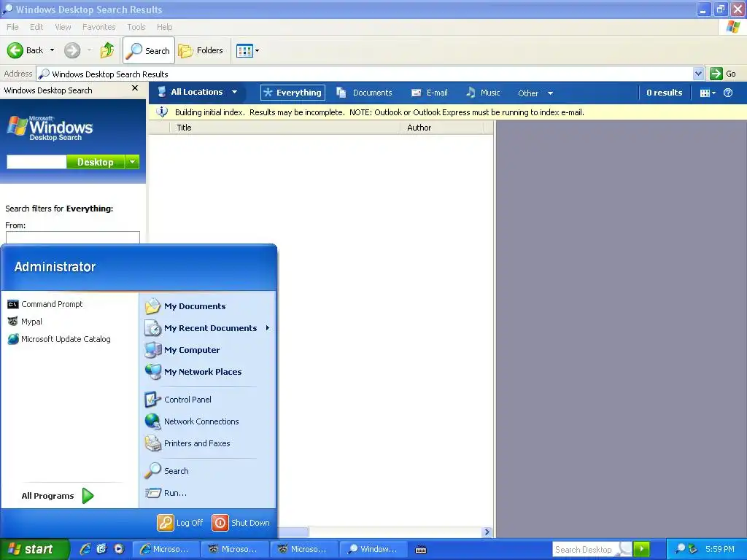This screenshot has width=747, height=560.
Task: Expand the address bar dropdown
Action: [x=698, y=74]
